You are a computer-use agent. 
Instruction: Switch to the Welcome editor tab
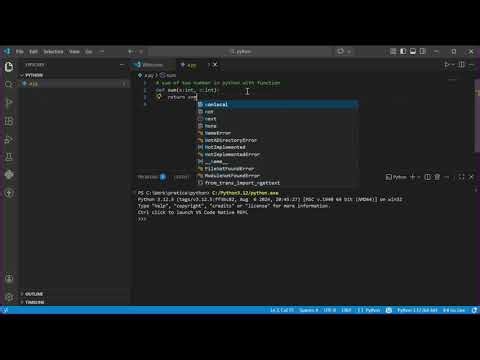[x=153, y=65]
